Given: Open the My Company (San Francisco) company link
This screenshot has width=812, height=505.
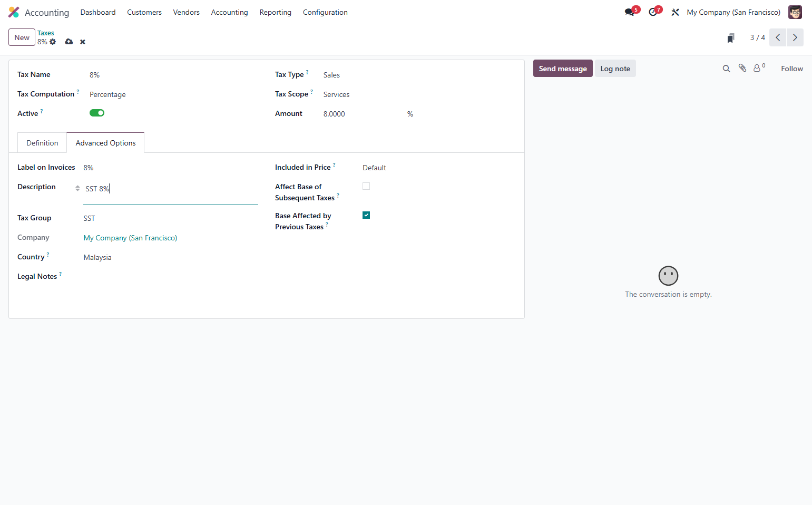Looking at the screenshot, I should tap(130, 238).
